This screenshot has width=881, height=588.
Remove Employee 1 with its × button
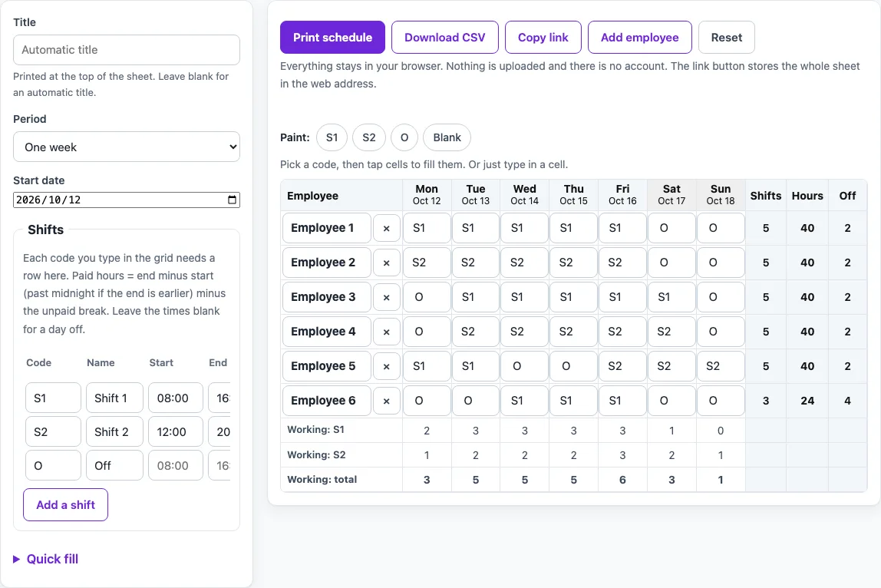(x=387, y=228)
